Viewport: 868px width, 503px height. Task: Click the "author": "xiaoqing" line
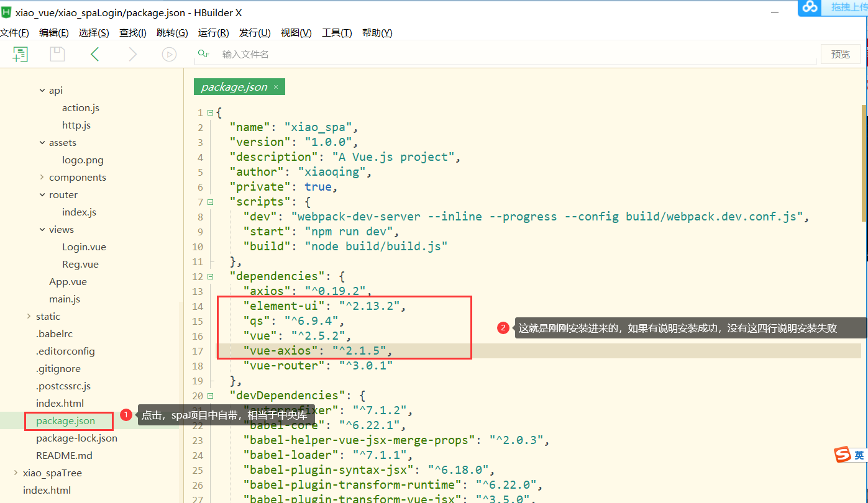[301, 172]
